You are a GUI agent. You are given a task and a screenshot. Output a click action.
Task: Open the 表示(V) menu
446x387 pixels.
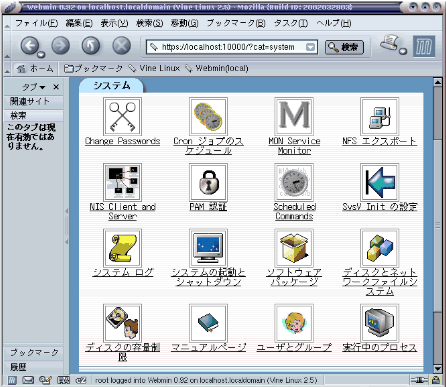pos(114,23)
